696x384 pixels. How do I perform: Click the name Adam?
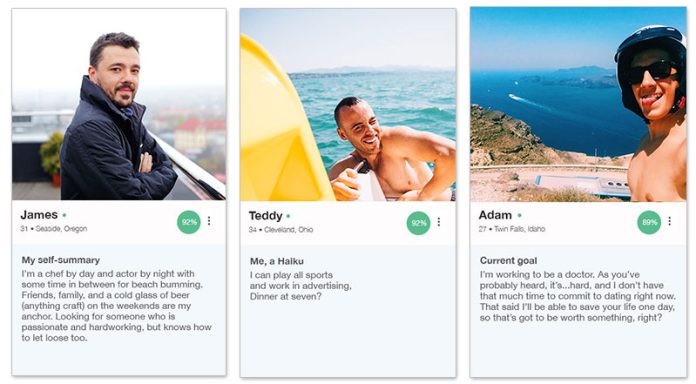495,215
